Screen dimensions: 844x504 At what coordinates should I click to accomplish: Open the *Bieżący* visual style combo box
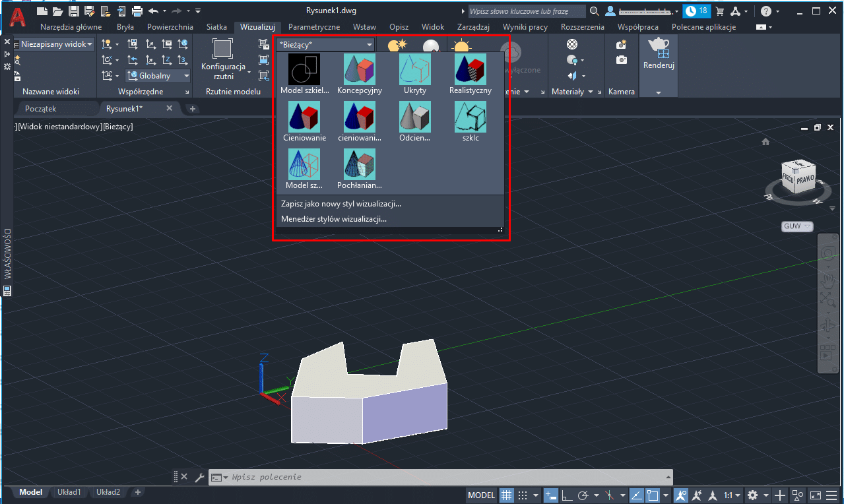[325, 44]
